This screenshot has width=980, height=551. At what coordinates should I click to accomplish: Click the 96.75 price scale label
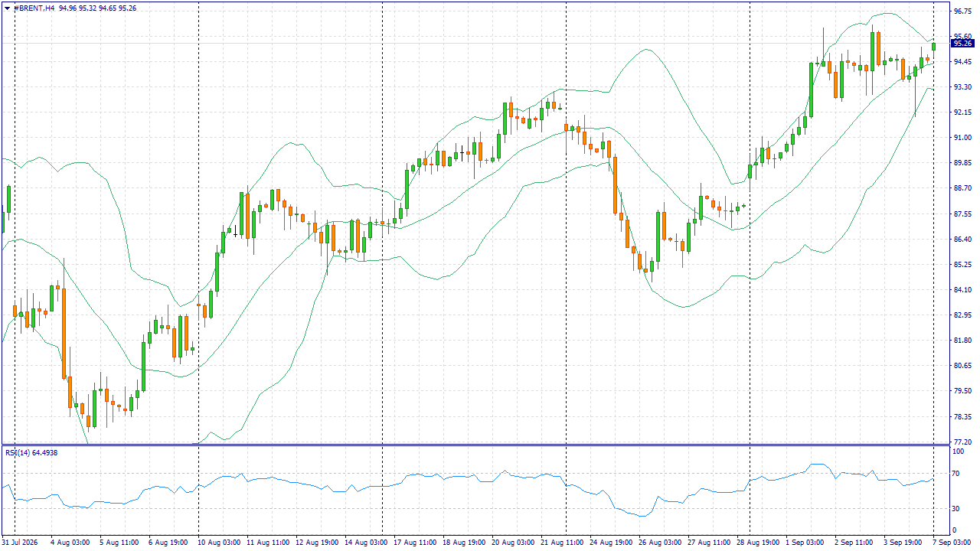[962, 11]
